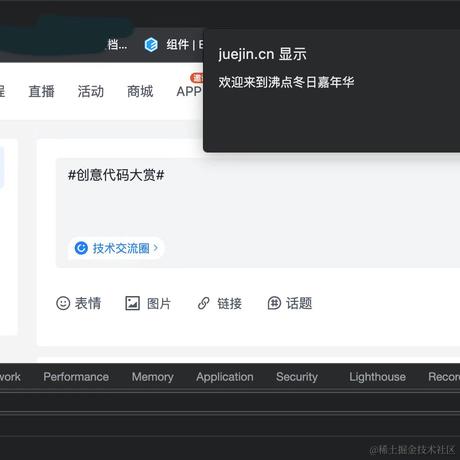Click the topic hashtag bubble icon
460x460 pixels.
coord(274,303)
